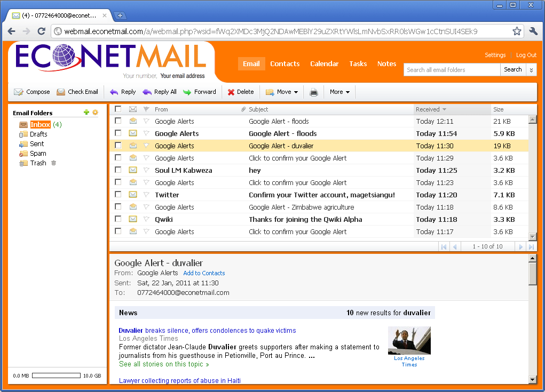This screenshot has width=545, height=392.
Task: Open Duvalier breaks silence article link
Action: point(207,331)
